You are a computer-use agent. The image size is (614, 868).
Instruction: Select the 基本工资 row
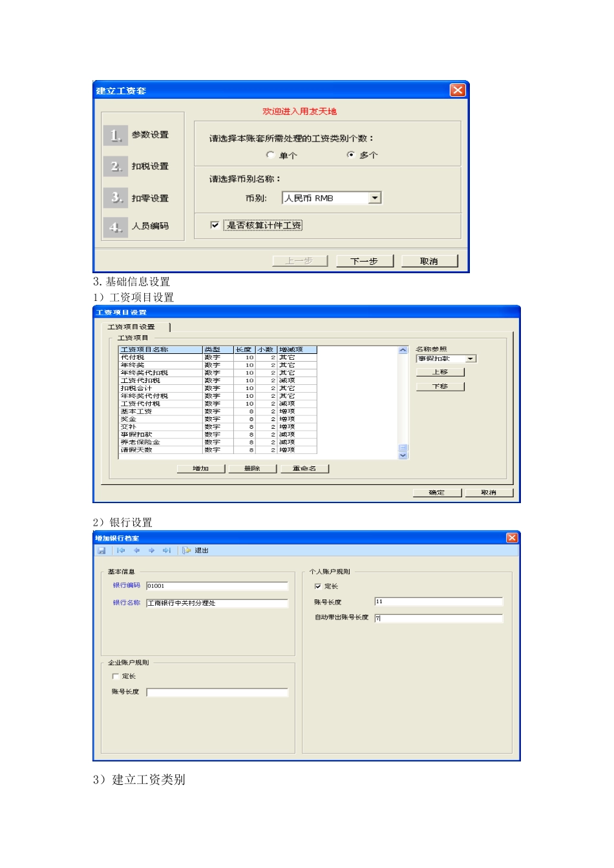click(218, 411)
